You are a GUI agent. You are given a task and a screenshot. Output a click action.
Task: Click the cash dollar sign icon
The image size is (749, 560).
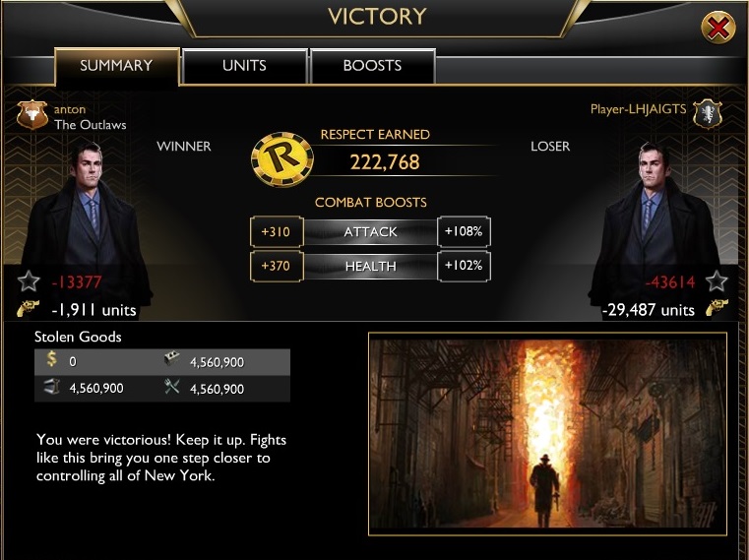51,359
